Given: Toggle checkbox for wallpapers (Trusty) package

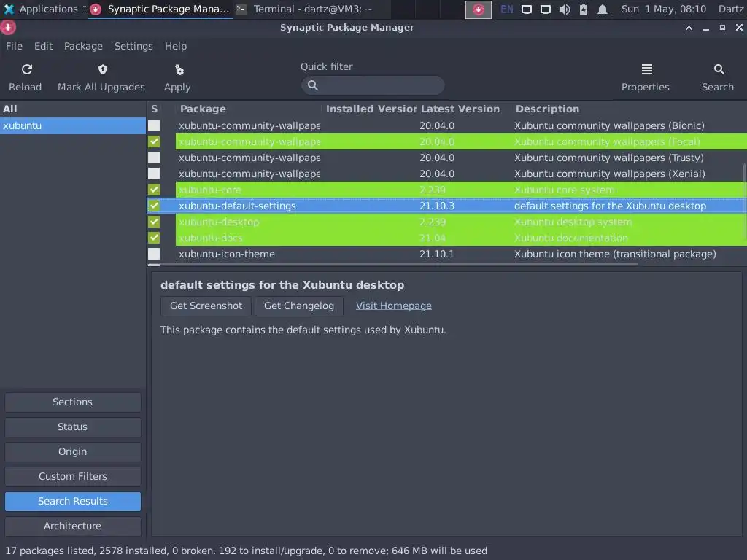Looking at the screenshot, I should pyautogui.click(x=154, y=157).
